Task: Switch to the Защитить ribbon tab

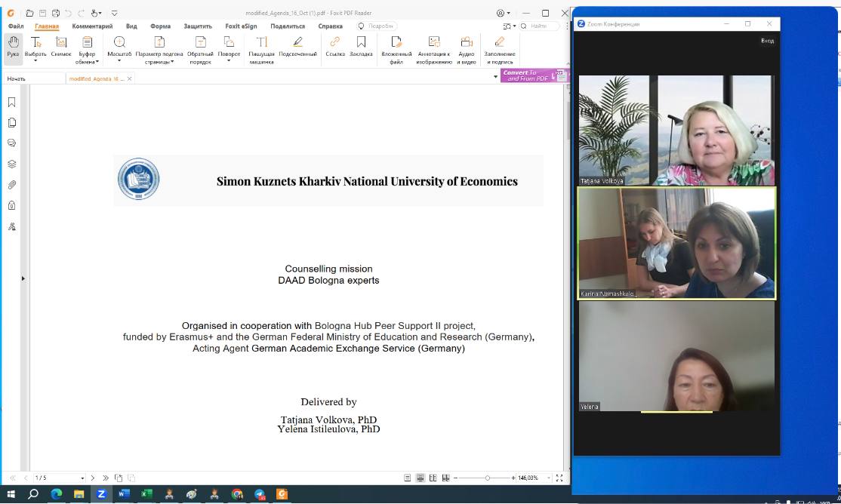Action: 198,26
